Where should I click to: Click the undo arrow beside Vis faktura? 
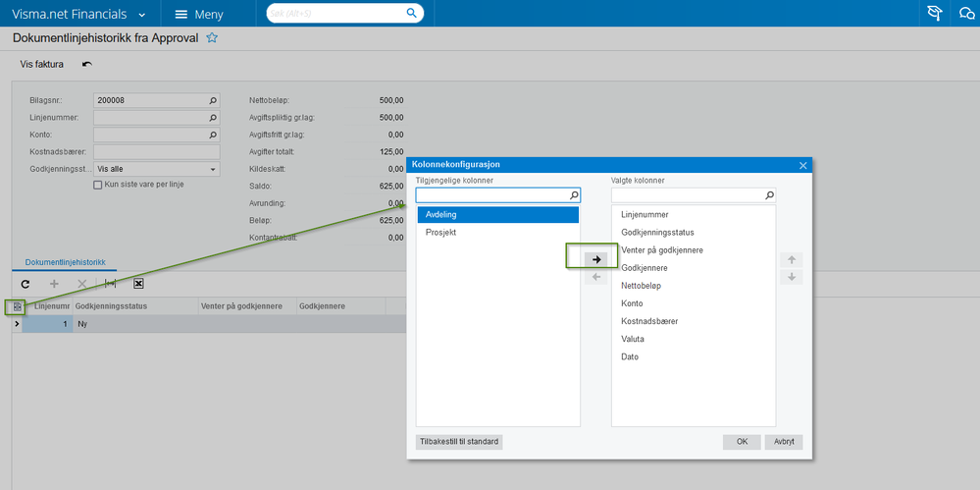(x=87, y=64)
